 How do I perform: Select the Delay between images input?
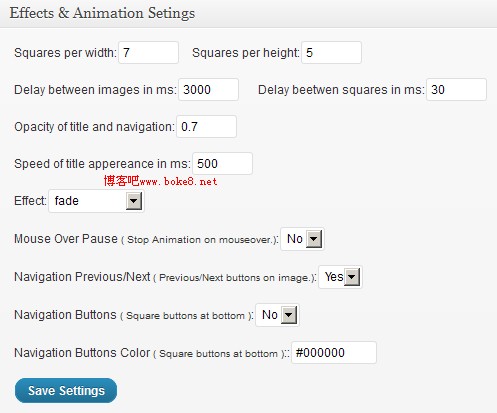click(x=208, y=89)
